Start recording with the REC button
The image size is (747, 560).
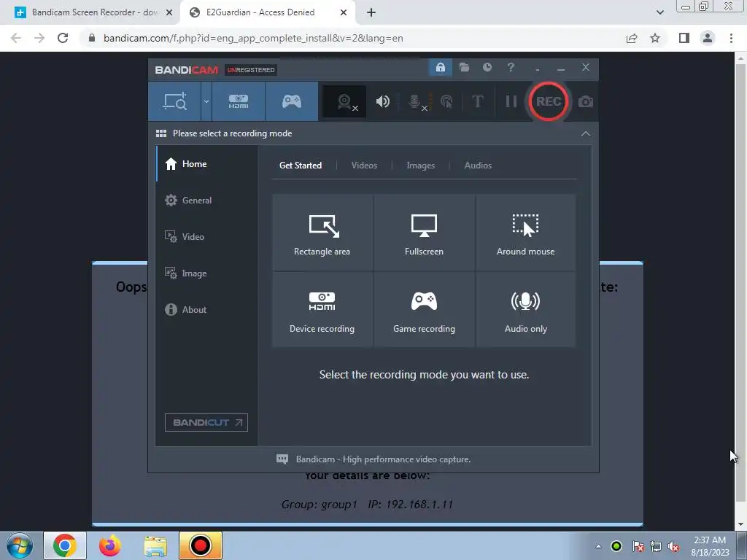pyautogui.click(x=549, y=101)
